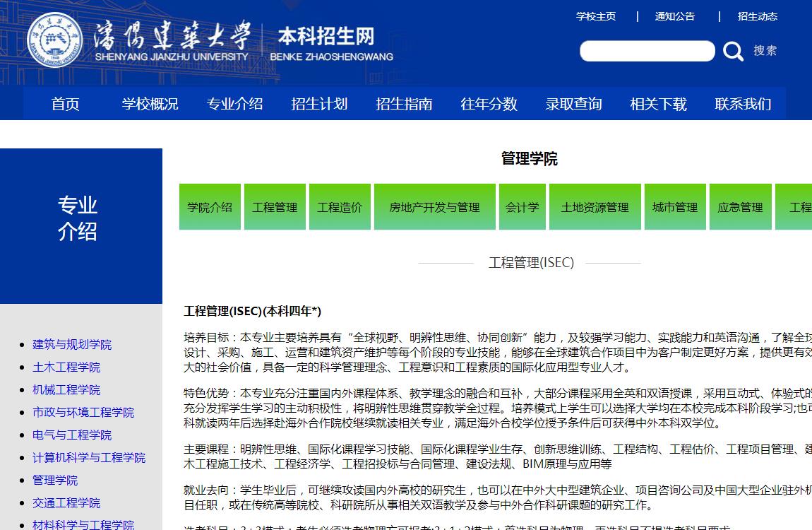This screenshot has width=812, height=530.
Task: Select 专业介绍 in main navigation
Action: [x=235, y=104]
